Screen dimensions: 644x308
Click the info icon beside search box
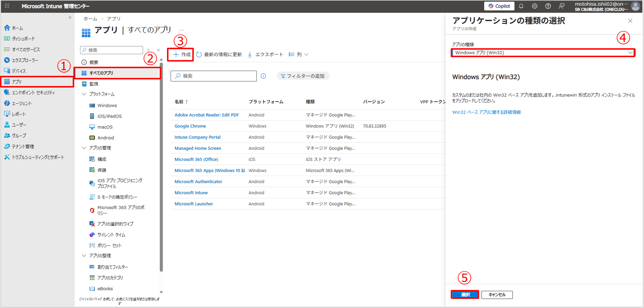[263, 76]
